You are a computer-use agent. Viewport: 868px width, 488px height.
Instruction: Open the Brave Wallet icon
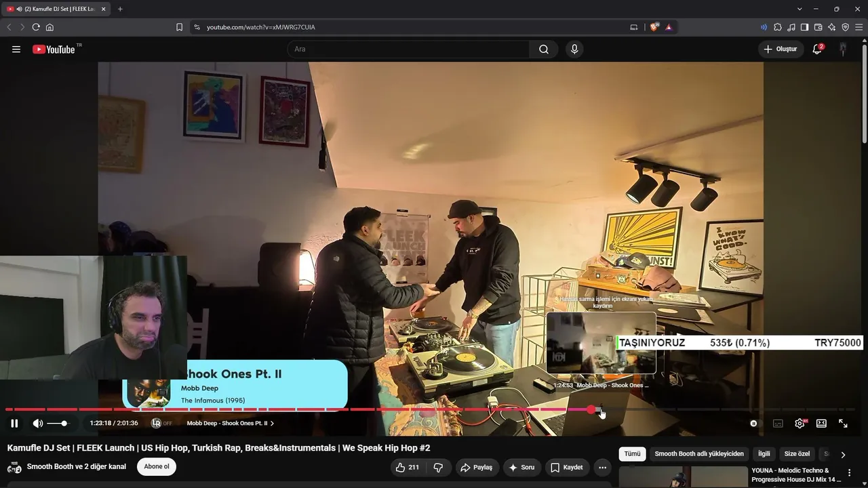(818, 27)
